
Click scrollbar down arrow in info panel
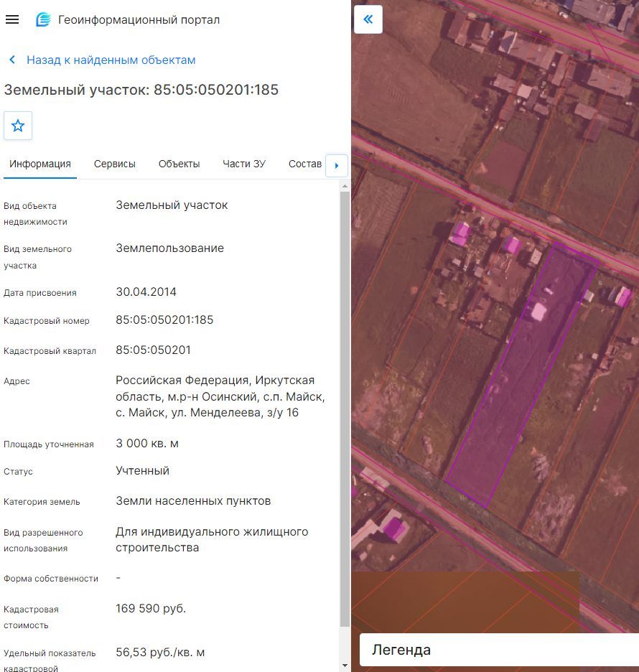(x=345, y=666)
